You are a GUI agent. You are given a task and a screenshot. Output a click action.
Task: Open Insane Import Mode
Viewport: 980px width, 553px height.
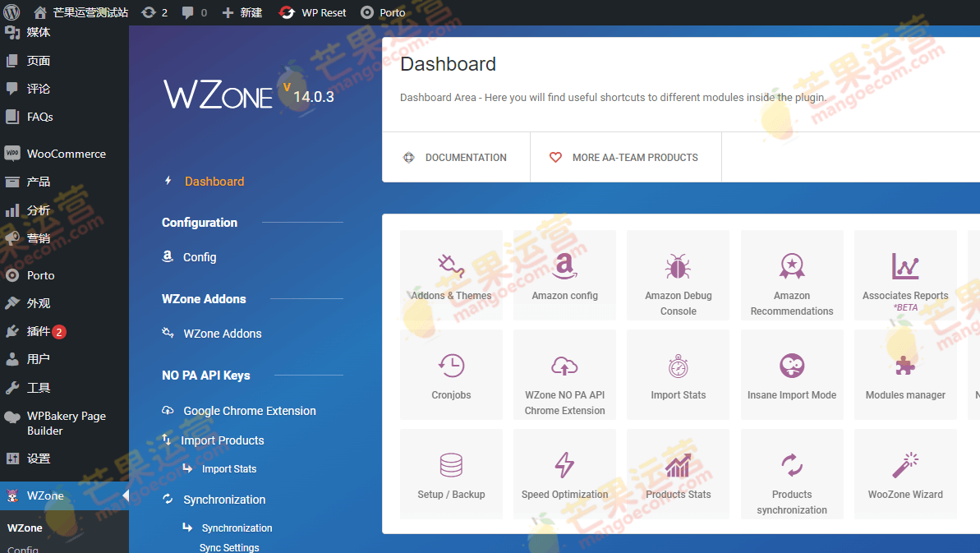coord(791,375)
